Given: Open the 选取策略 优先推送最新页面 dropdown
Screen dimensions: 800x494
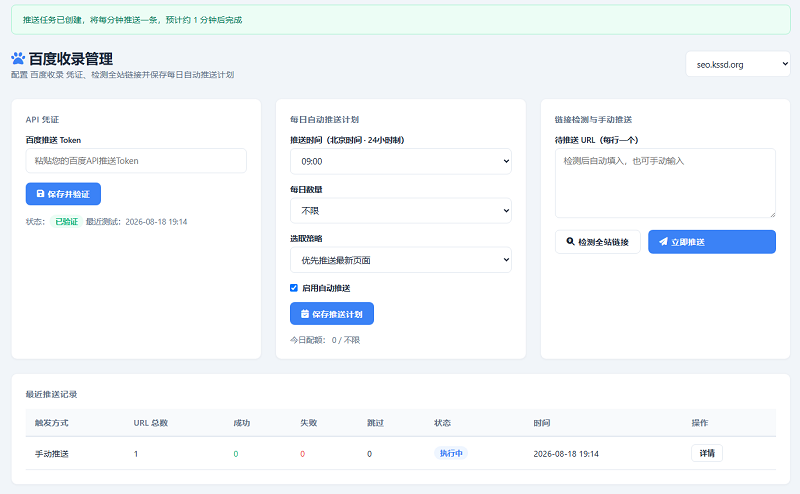Looking at the screenshot, I should pos(401,260).
